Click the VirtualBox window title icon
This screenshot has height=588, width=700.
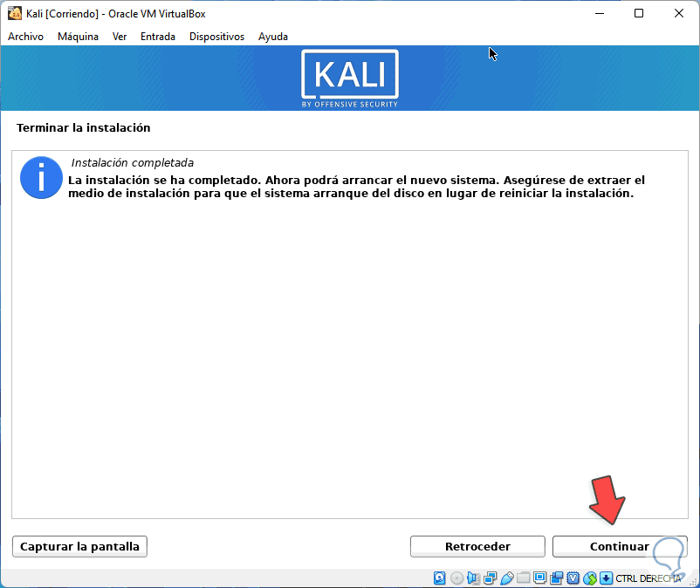click(x=15, y=13)
